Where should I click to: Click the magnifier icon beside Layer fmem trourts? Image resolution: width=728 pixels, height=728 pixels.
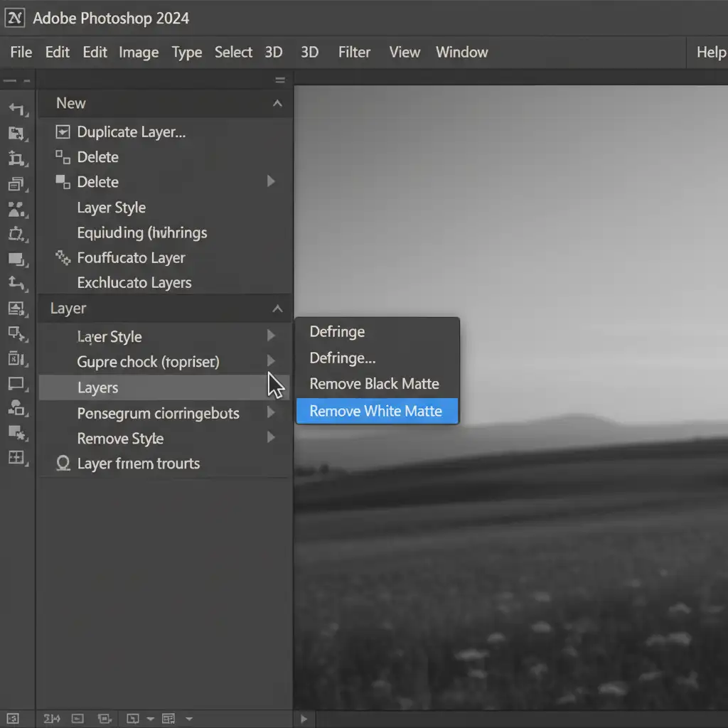63,464
